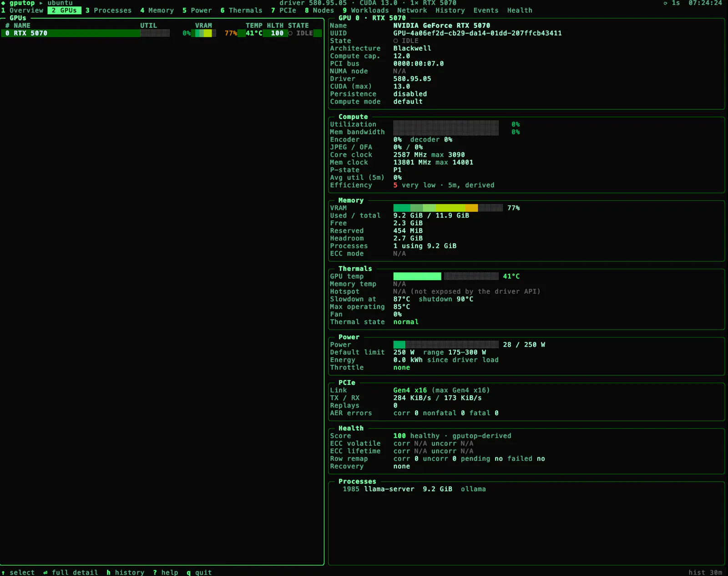Click the driver version 580.95.05 value in details
This screenshot has width=728, height=576.
coord(412,79)
